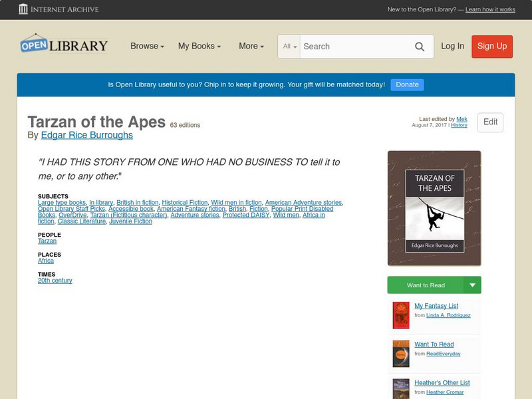This screenshot has height=399, width=532.
Task: Open the Tarzan link under People
Action: tap(47, 241)
